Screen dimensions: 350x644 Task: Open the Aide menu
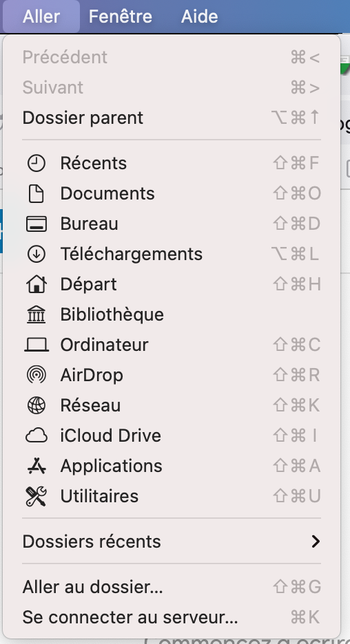tap(200, 17)
